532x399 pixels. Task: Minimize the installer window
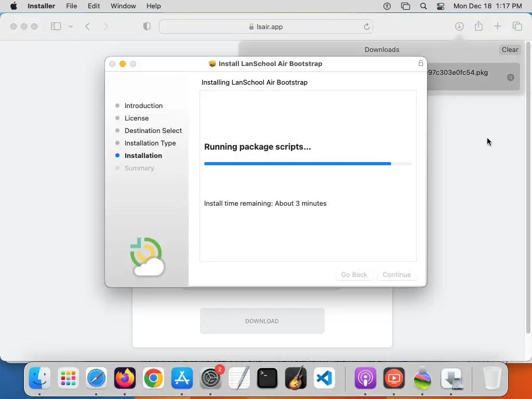[123, 64]
